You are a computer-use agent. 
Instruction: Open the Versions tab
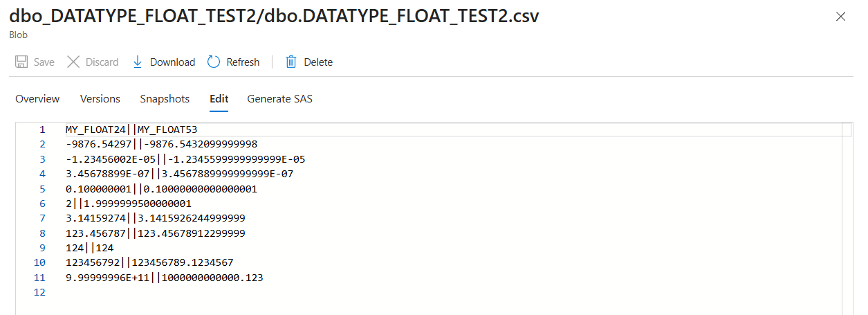click(x=100, y=99)
